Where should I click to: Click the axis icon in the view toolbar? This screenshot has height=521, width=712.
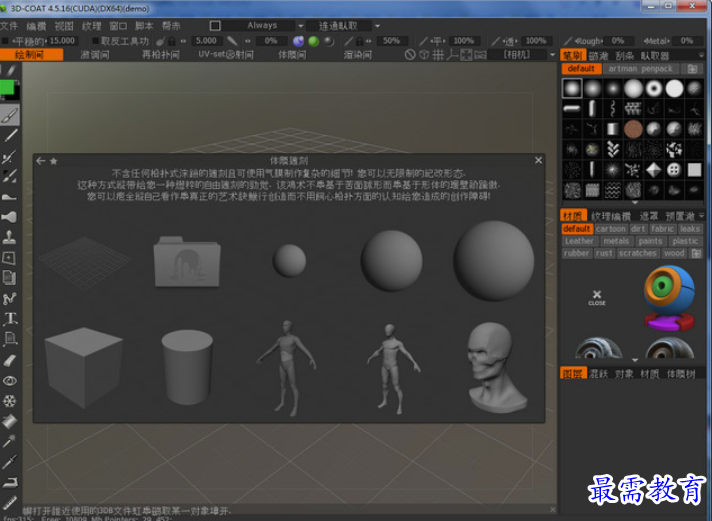point(452,55)
